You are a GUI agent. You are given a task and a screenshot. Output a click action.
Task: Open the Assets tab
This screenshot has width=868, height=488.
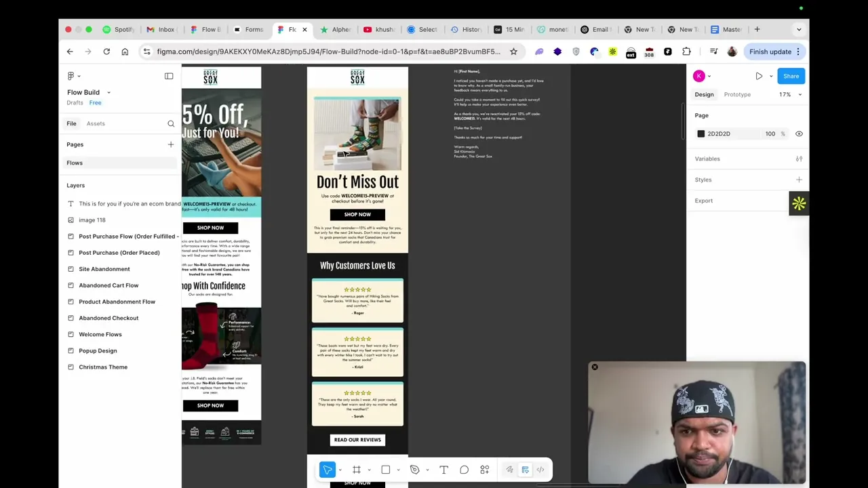[96, 123]
